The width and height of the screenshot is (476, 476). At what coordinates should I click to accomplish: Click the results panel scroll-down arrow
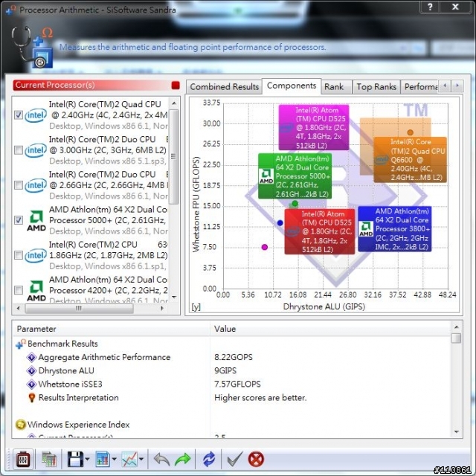click(456, 432)
